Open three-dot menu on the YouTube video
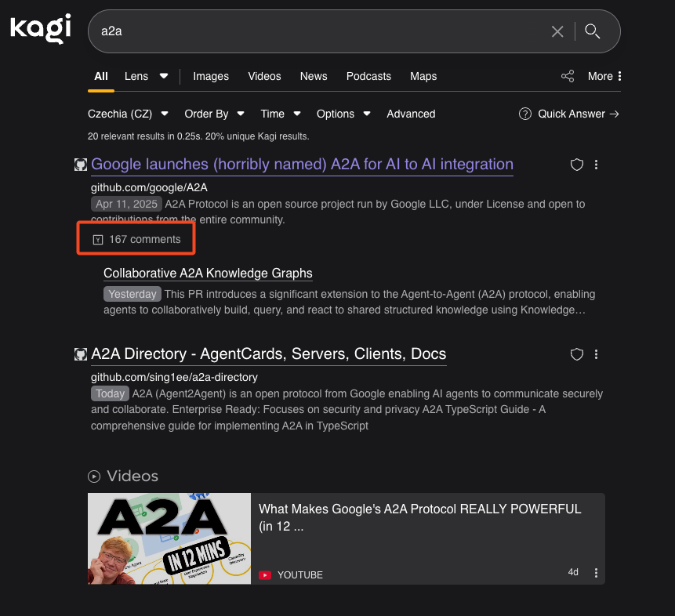This screenshot has width=675, height=616. 596,573
